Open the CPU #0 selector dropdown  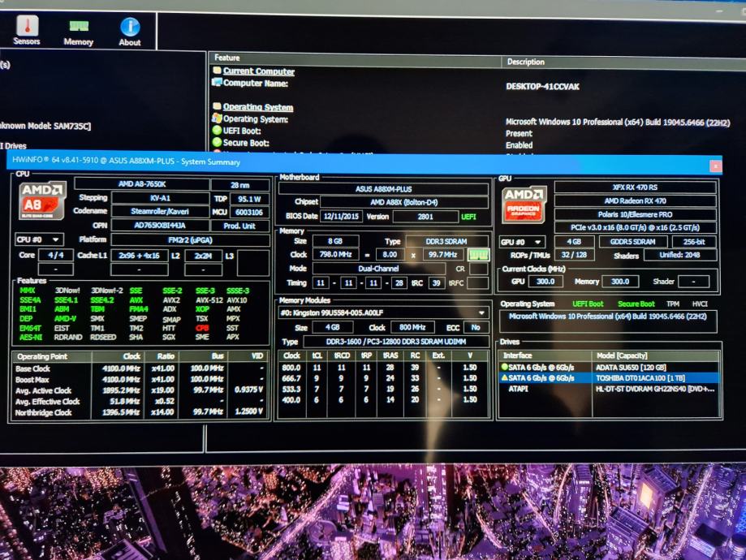(38, 239)
